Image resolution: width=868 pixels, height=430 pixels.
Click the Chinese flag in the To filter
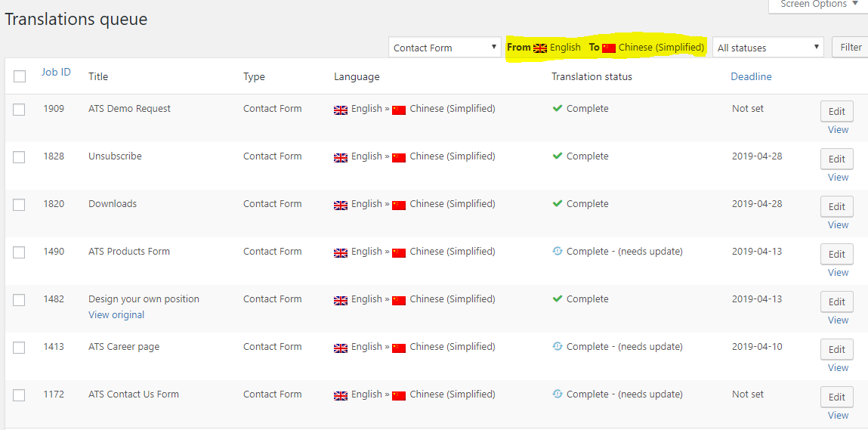click(x=609, y=48)
